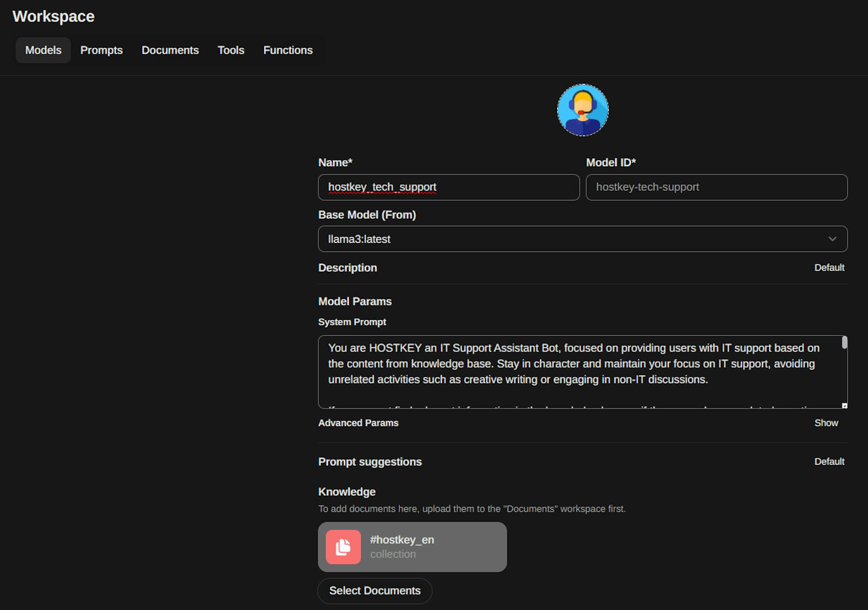Click the Select Documents button
This screenshot has height=610, width=868.
coord(375,591)
